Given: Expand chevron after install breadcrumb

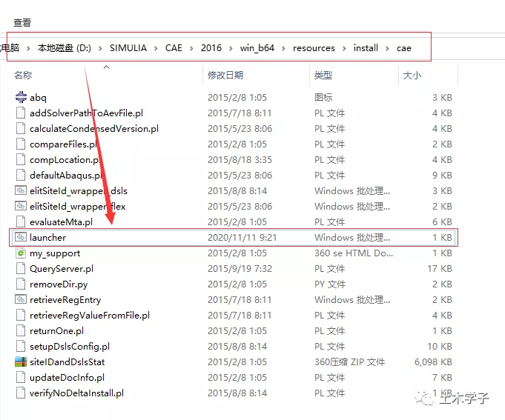Looking at the screenshot, I should coord(387,48).
